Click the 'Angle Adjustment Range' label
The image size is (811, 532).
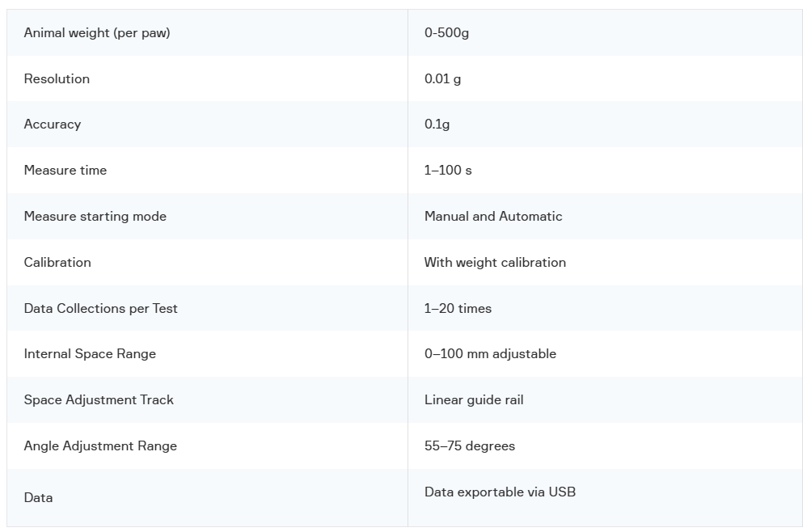point(100,446)
